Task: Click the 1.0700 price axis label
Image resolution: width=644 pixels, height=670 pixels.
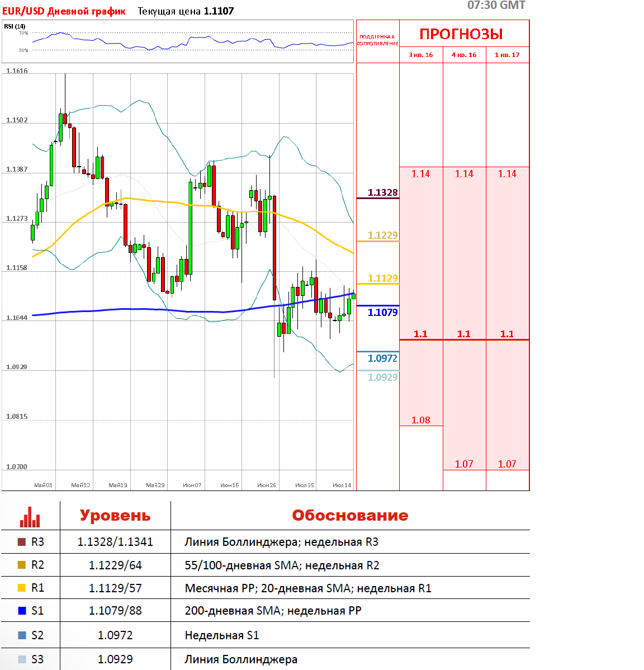Action: (x=17, y=466)
